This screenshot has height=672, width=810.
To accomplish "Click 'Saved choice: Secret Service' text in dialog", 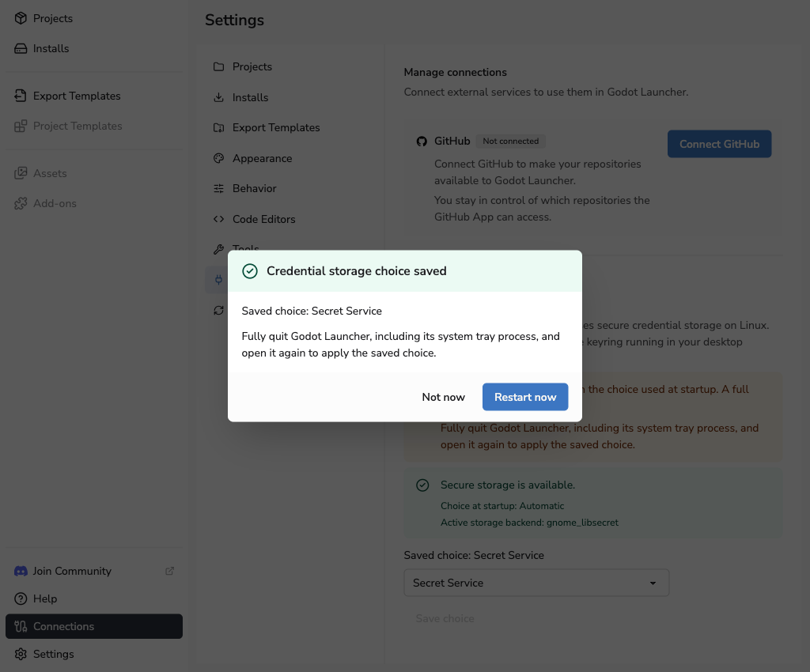I will point(312,311).
